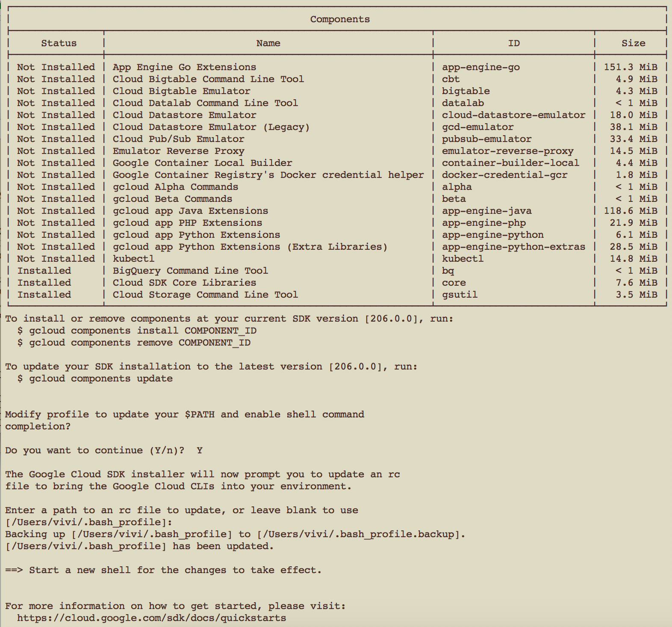Click the 'app-engine-java' ID cell

(x=487, y=211)
